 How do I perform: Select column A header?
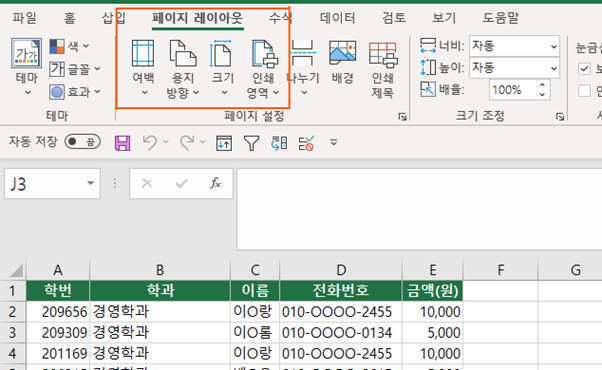pyautogui.click(x=58, y=271)
